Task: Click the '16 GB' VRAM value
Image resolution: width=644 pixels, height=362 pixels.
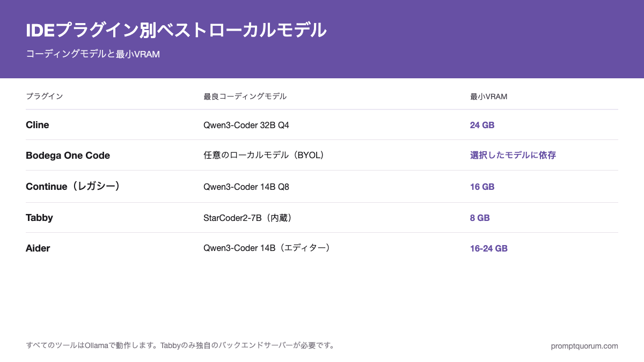Action: 482,187
